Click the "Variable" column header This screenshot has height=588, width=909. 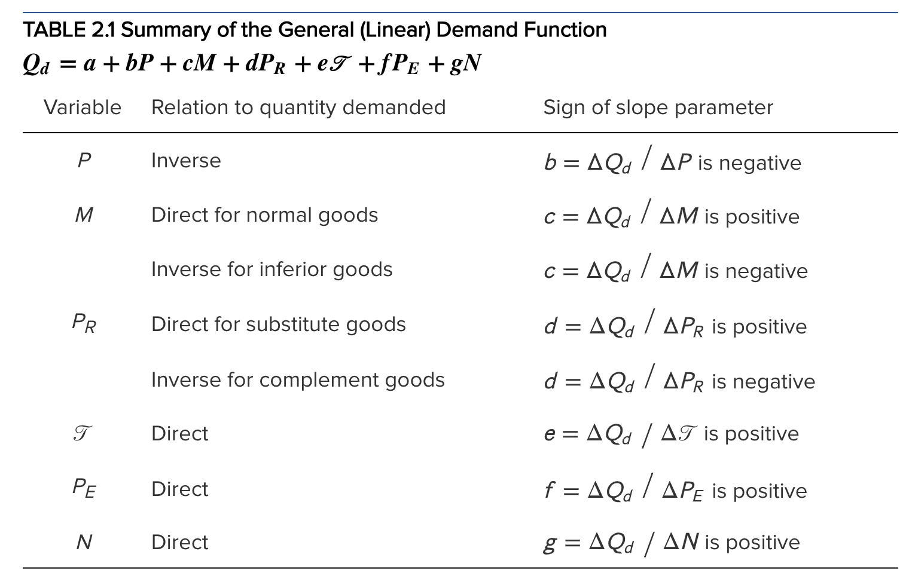[x=83, y=108]
